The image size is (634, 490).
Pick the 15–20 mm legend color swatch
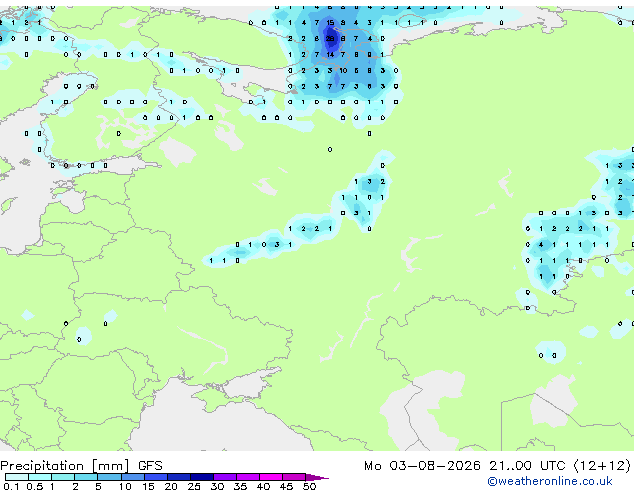tap(155, 477)
